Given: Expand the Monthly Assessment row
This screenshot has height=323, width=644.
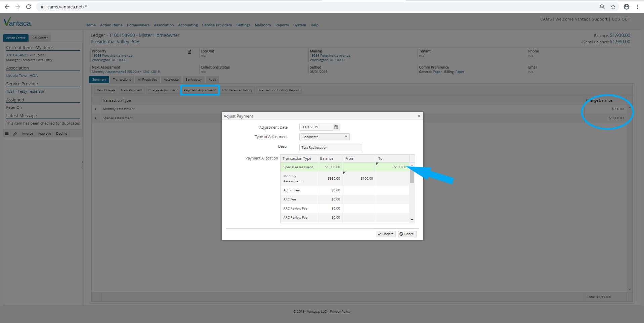Looking at the screenshot, I should (x=96, y=109).
